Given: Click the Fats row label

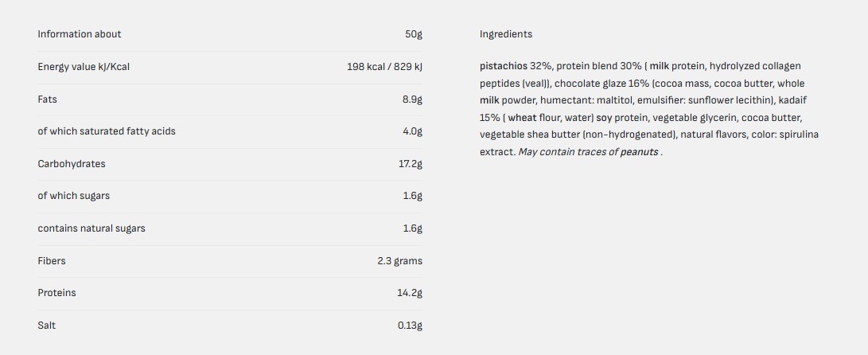Looking at the screenshot, I should [x=47, y=99].
